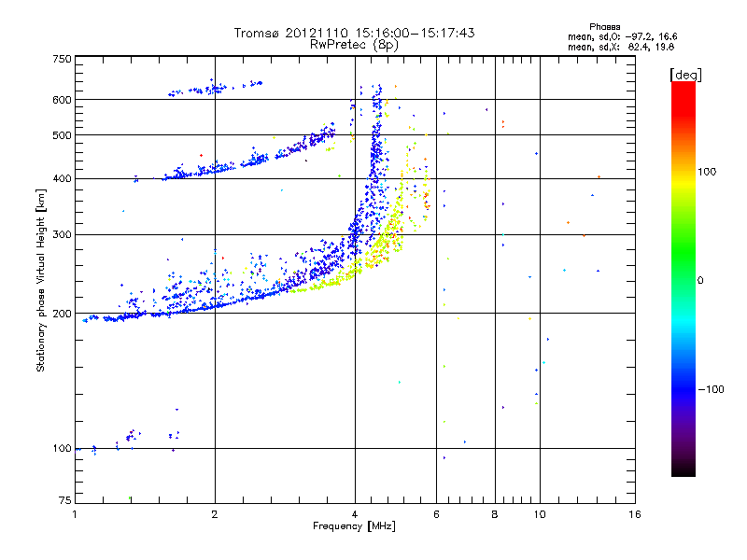Image resolution: width=747 pixels, height=560 pixels.
Task: Click the colorbar label '0'
Action: 700,281
